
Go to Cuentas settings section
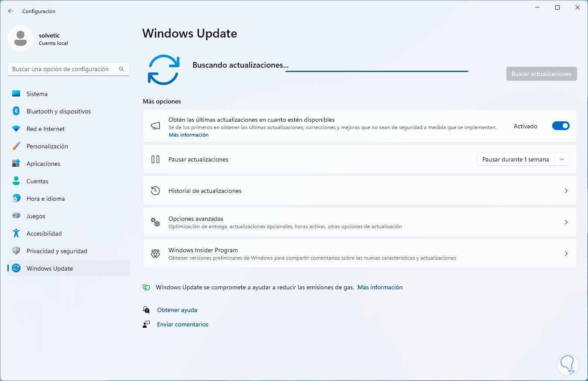[x=69, y=181]
